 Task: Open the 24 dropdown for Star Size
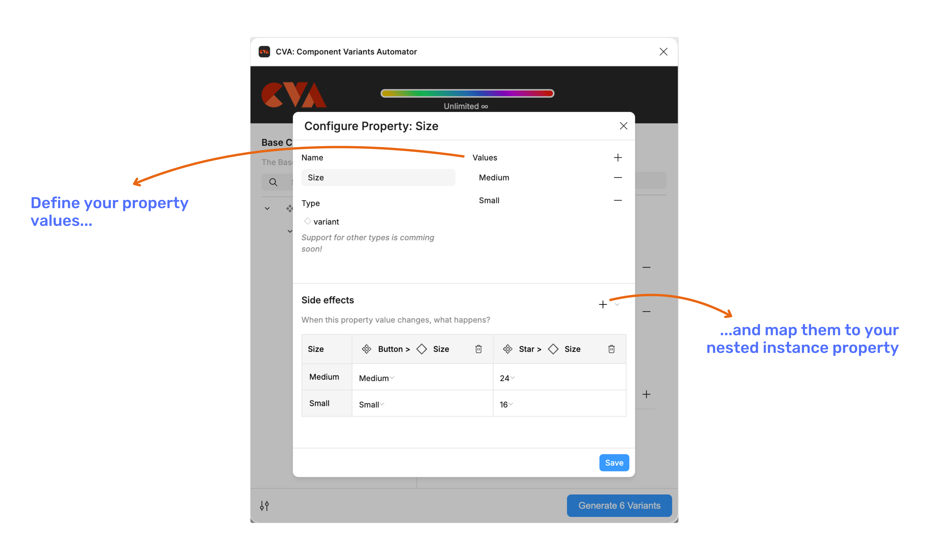point(507,378)
